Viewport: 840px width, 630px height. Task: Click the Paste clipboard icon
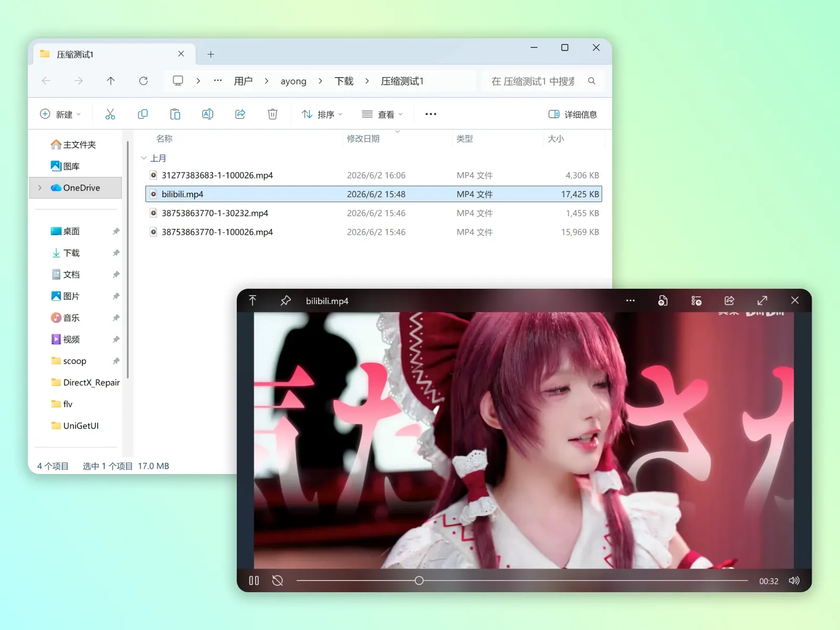tap(175, 114)
